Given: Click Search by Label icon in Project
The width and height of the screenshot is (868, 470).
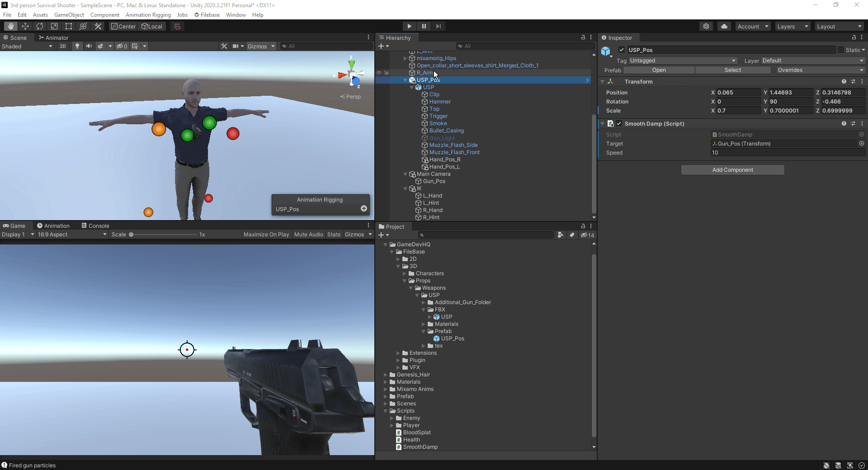Looking at the screenshot, I should (572, 235).
